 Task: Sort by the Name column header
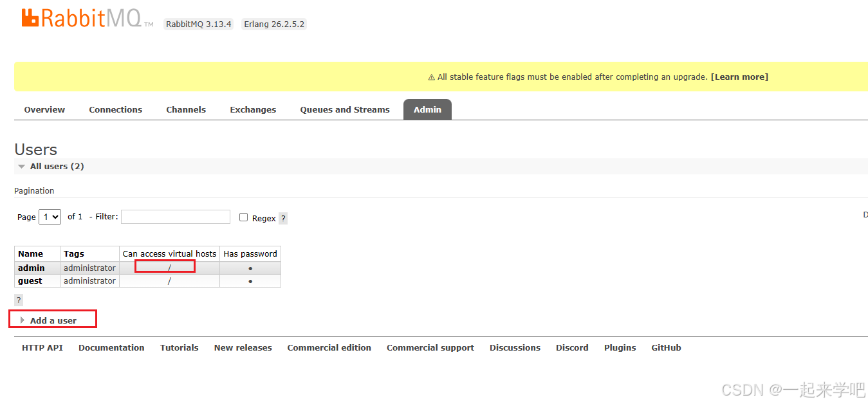tap(30, 254)
